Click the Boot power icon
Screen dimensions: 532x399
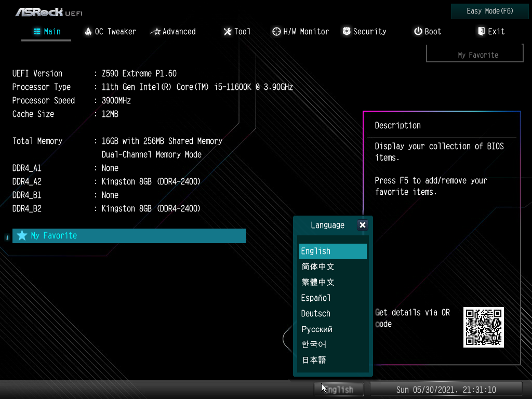click(418, 32)
